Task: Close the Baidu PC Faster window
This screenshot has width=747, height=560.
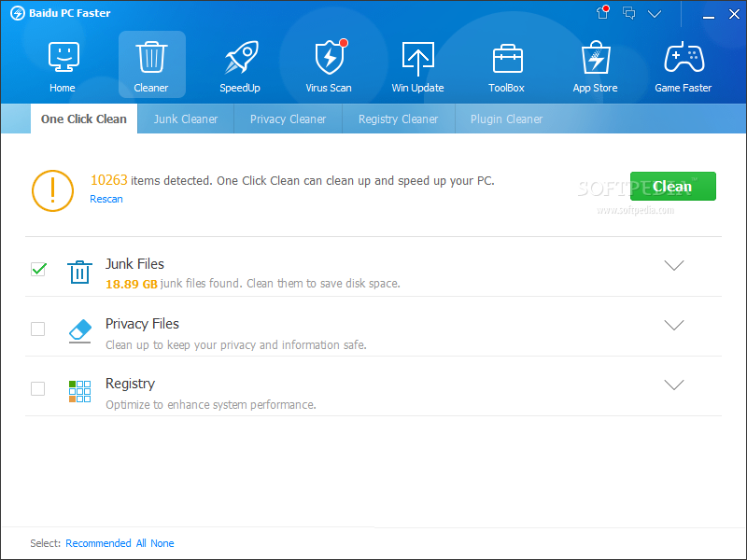Action: point(734,14)
